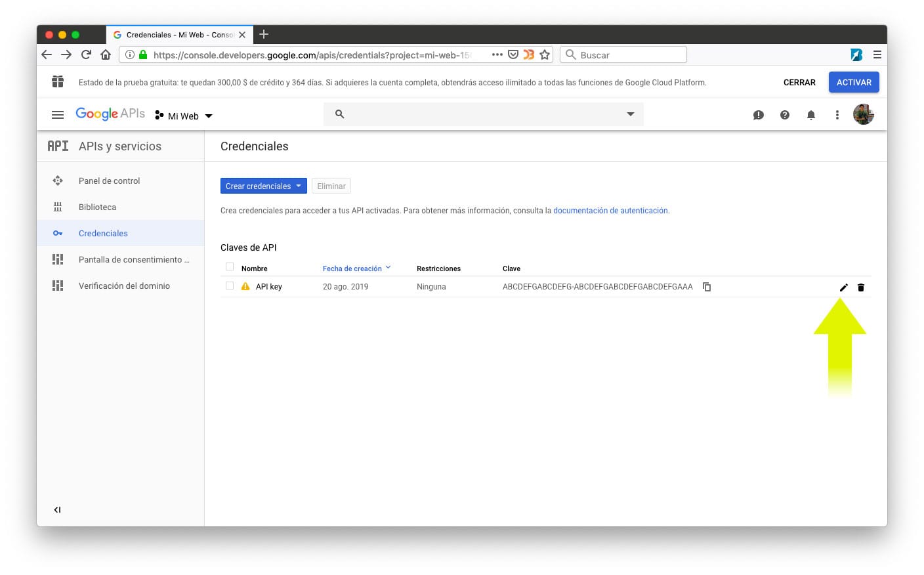
Task: Tick the checkbox for API key row
Action: [230, 286]
